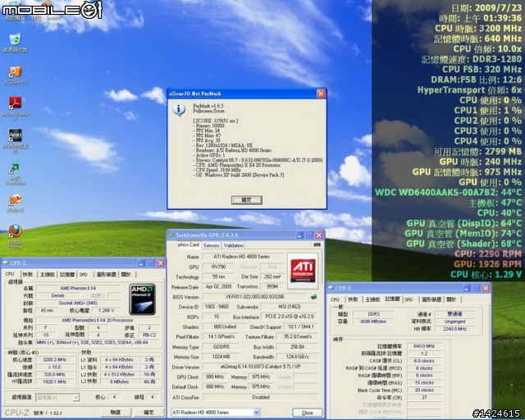Open the processor selection dropdown in CPU-Z
Viewport: 525px width, 420px height.
(x=76, y=398)
